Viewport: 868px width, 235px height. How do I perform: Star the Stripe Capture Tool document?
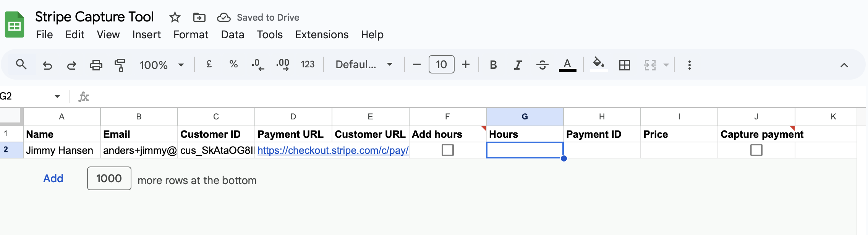pos(175,17)
